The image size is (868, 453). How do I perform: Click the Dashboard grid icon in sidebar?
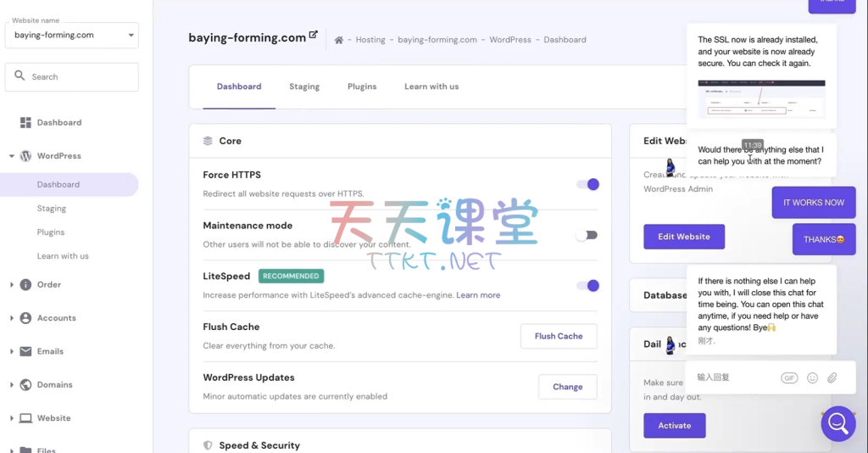[25, 123]
